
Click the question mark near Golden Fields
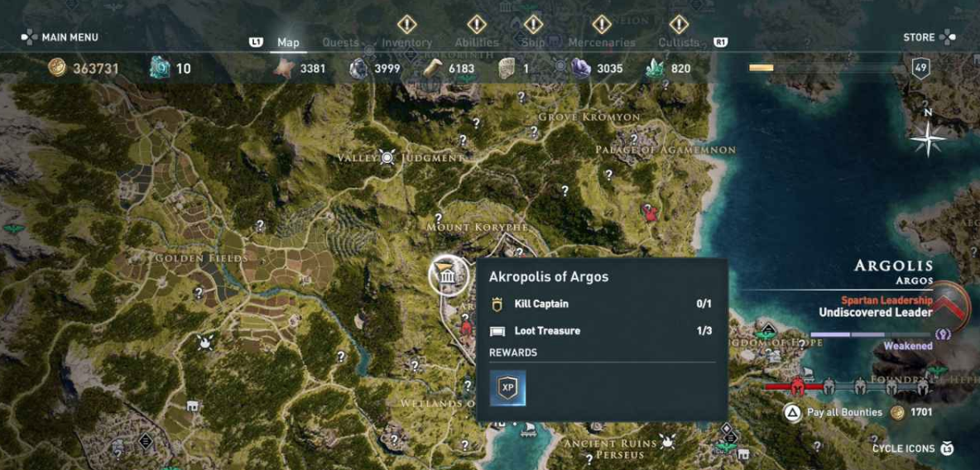(x=199, y=292)
